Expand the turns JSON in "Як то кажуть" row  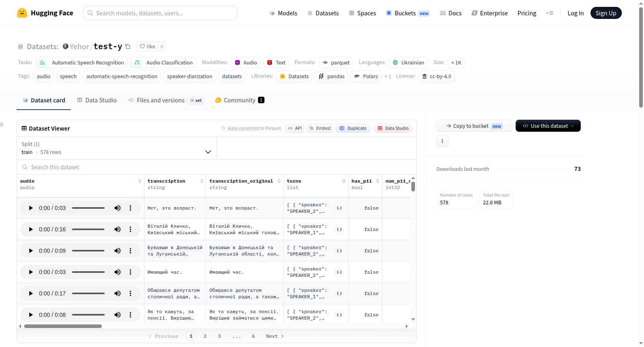click(339, 315)
